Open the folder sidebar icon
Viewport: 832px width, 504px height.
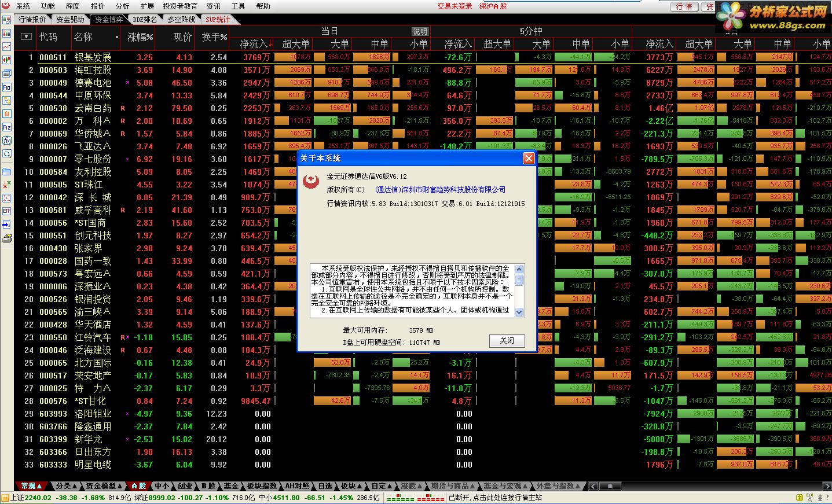[7, 171]
